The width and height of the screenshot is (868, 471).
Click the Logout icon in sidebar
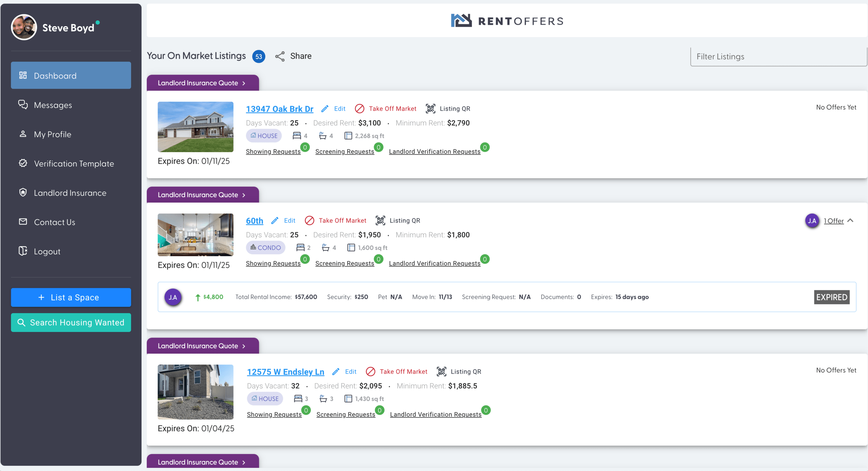[23, 251]
